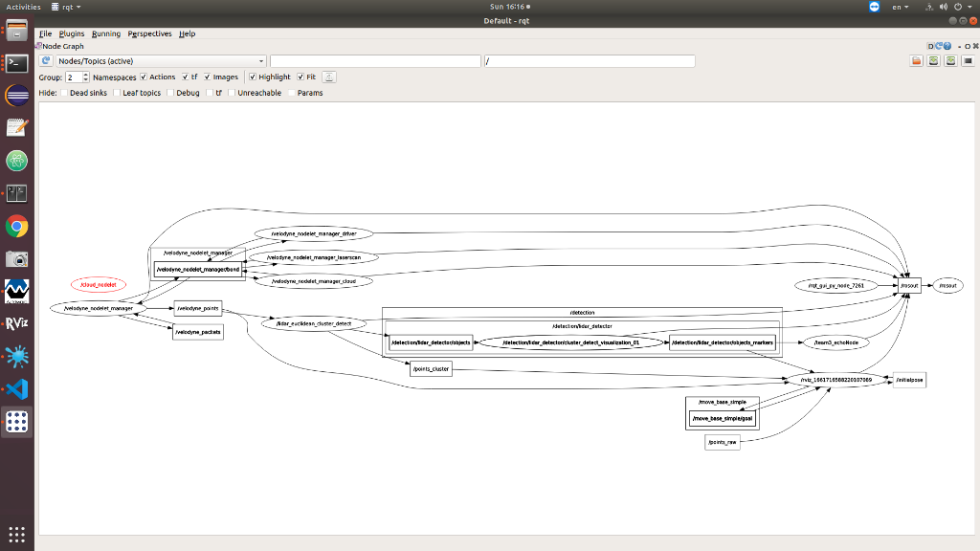This screenshot has height=551, width=980.
Task: Click the fit-in-view zoom icon button
Action: click(329, 77)
